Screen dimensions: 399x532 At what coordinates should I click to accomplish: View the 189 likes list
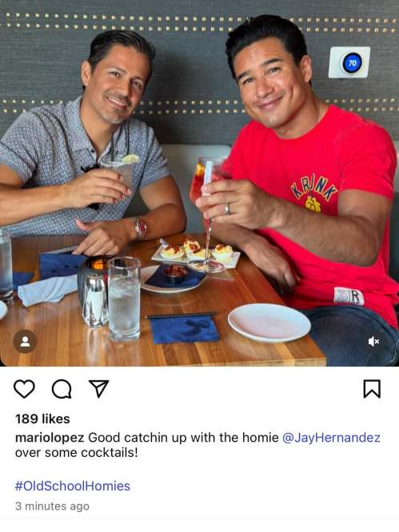tap(42, 419)
